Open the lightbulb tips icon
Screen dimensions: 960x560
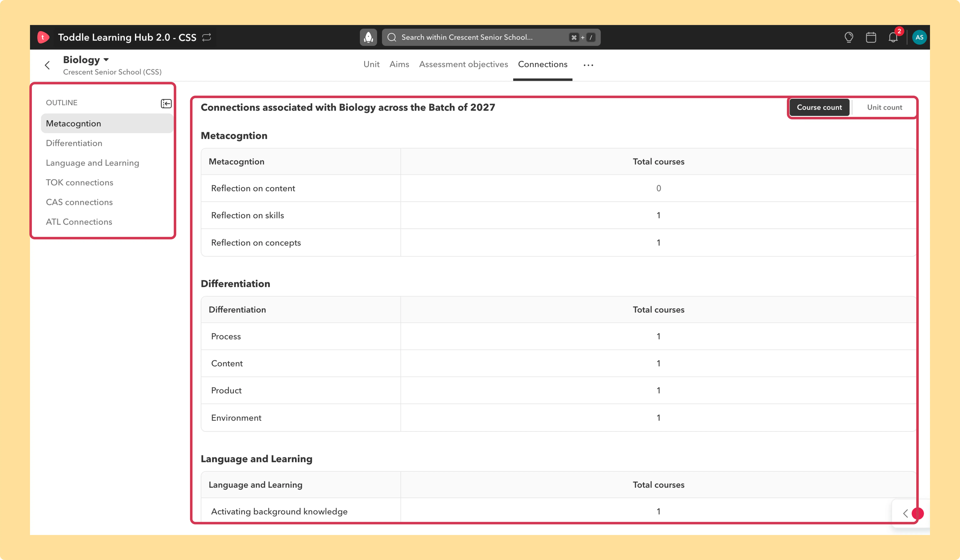pos(849,37)
